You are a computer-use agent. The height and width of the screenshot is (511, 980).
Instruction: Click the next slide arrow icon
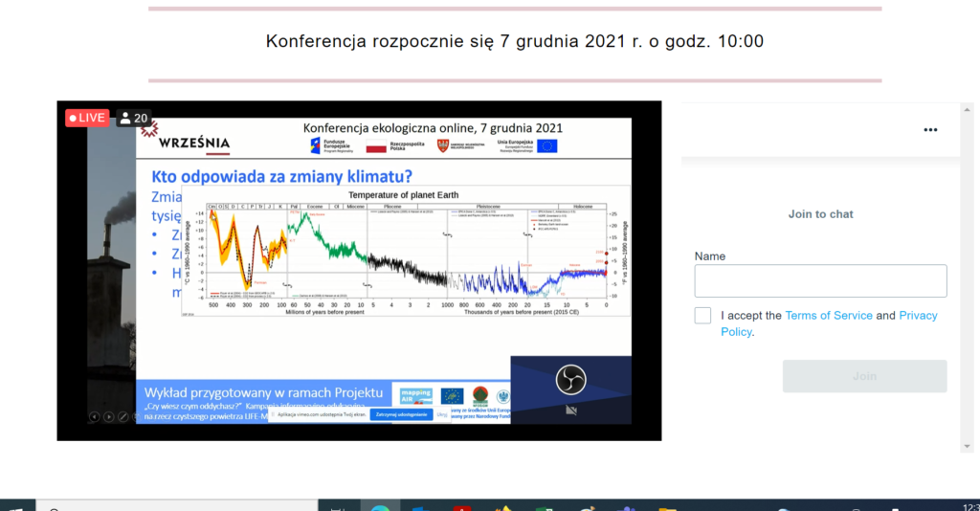[109, 416]
